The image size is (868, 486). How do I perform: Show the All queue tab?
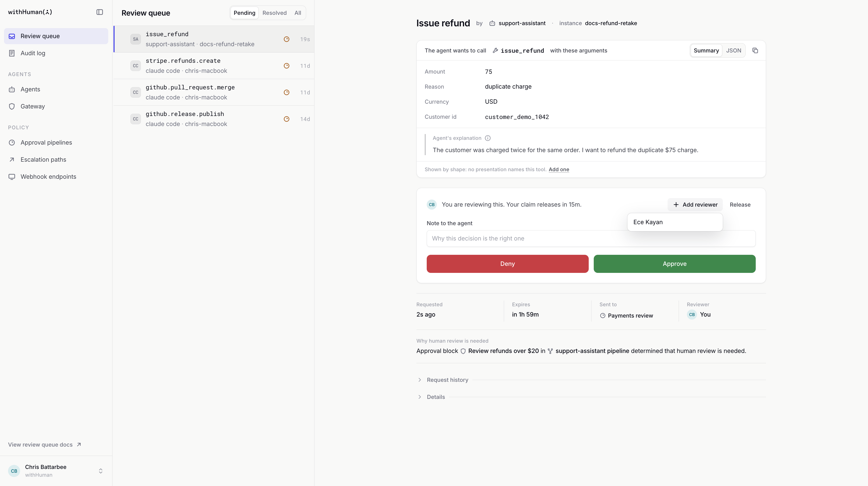coord(298,13)
